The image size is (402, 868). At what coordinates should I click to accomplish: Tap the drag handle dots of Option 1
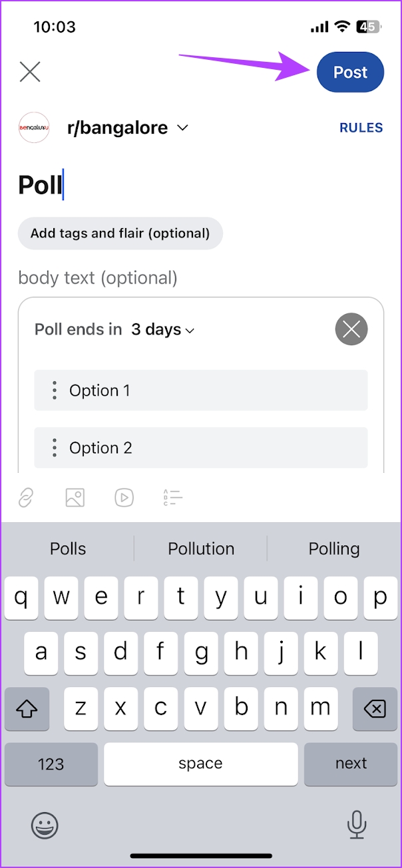pos(55,390)
